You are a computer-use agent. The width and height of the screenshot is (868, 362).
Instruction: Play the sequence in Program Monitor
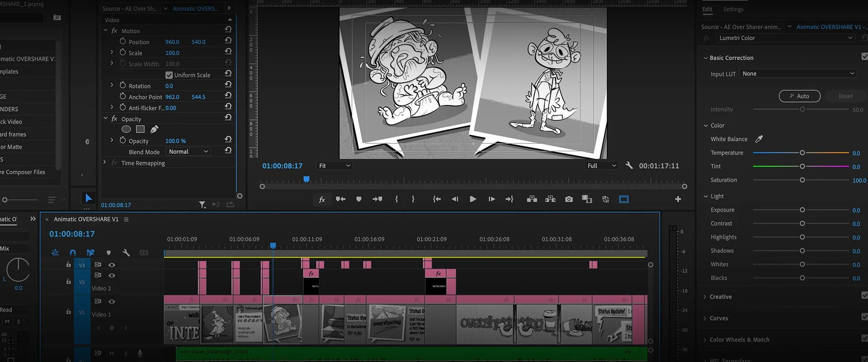click(x=473, y=199)
